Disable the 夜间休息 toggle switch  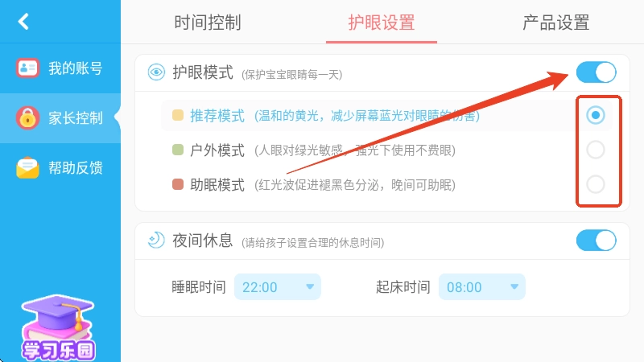click(x=596, y=240)
